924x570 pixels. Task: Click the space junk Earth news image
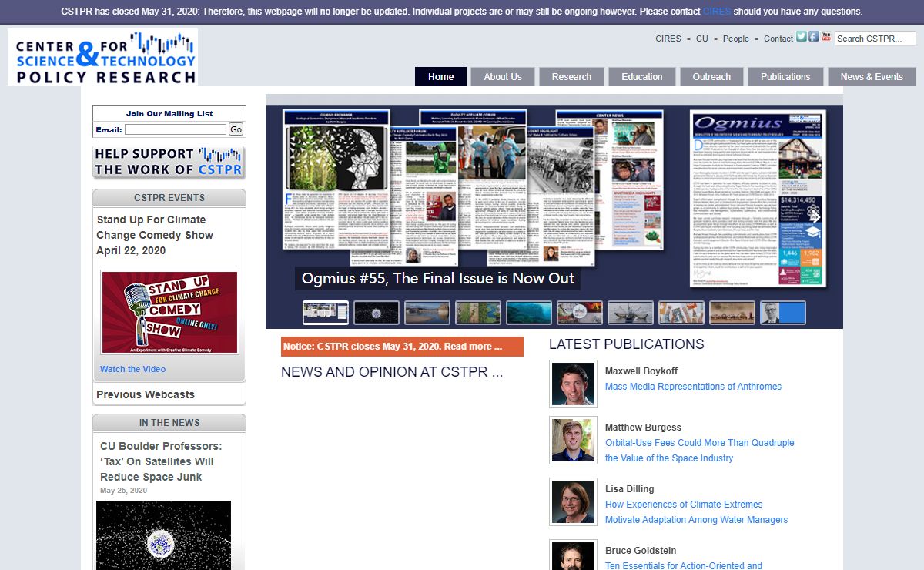pos(163,535)
